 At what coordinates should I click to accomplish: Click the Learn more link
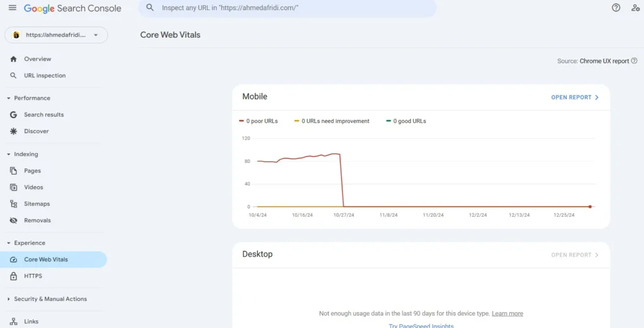pyautogui.click(x=507, y=314)
